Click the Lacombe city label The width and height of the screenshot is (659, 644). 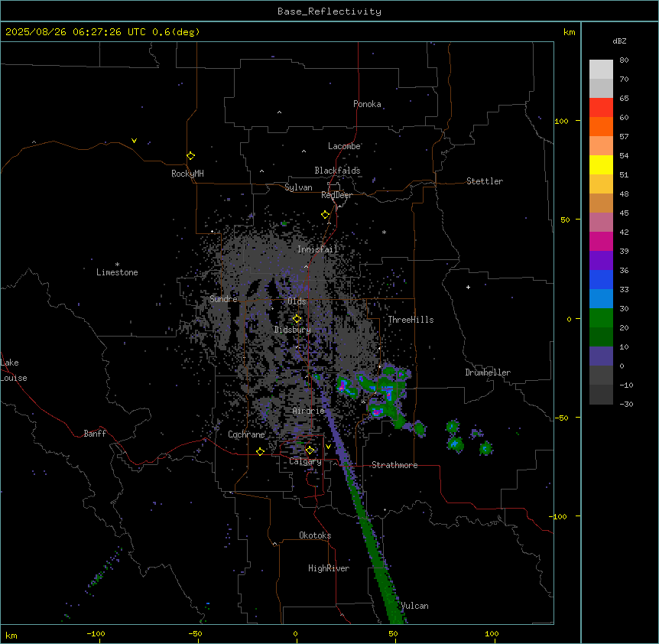click(x=344, y=146)
